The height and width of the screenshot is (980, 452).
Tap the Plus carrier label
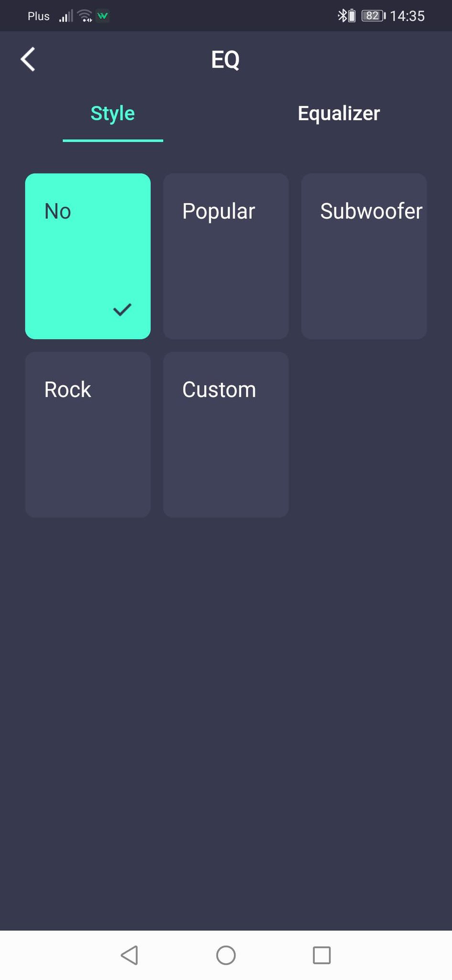point(39,16)
